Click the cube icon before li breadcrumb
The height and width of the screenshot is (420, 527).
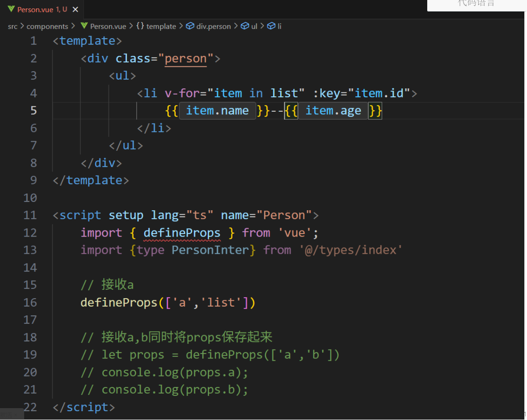(x=271, y=26)
